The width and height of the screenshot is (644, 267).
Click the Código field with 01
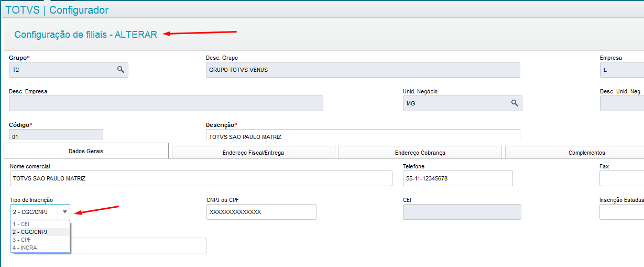pos(56,135)
